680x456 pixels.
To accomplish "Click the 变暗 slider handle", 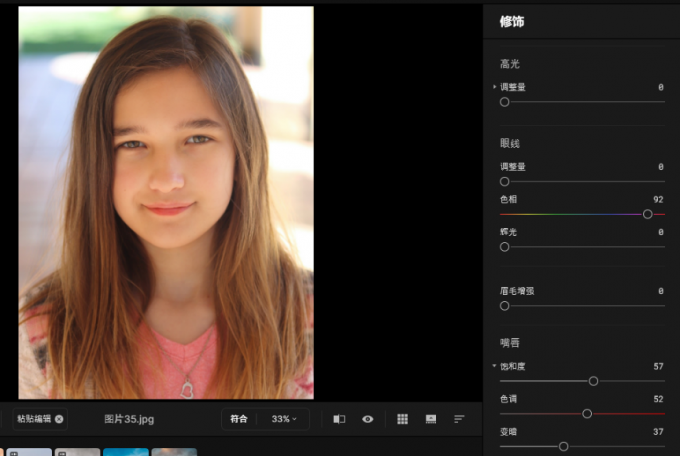I will click(x=563, y=446).
